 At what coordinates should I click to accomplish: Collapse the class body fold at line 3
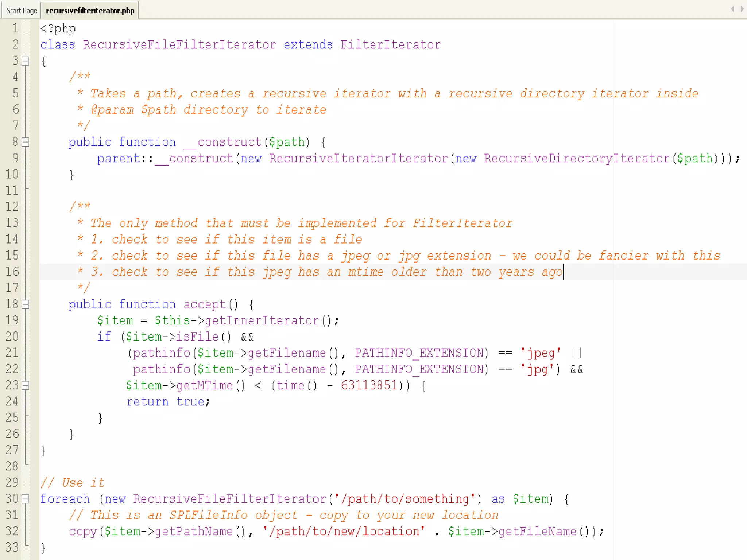25,61
